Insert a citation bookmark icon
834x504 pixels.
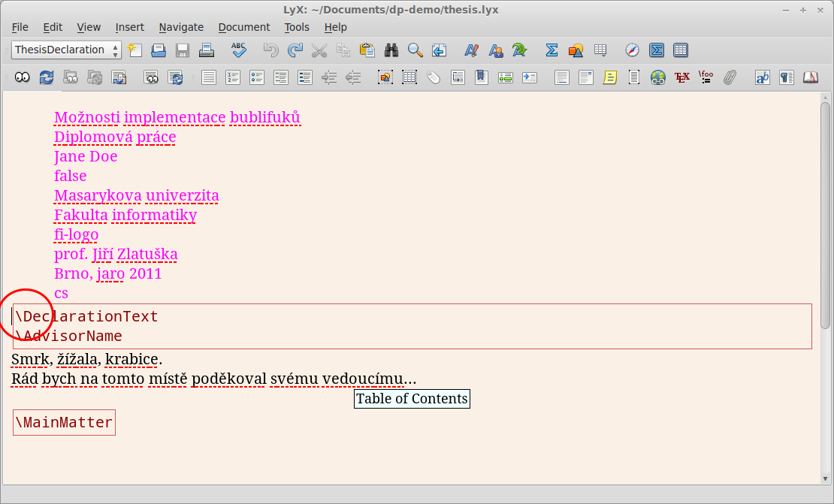point(482,77)
